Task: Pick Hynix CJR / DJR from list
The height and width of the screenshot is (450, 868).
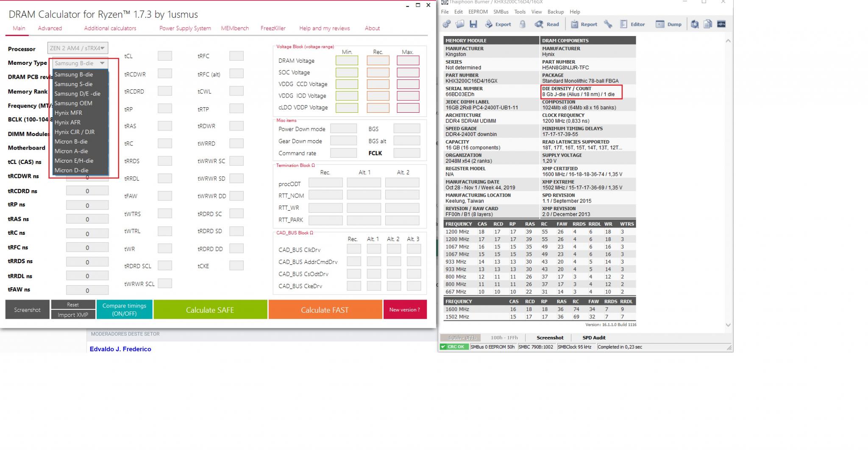Action: point(81,132)
